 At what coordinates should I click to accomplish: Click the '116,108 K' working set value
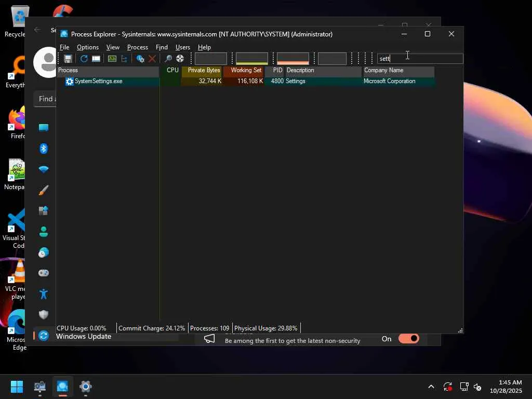(x=250, y=82)
